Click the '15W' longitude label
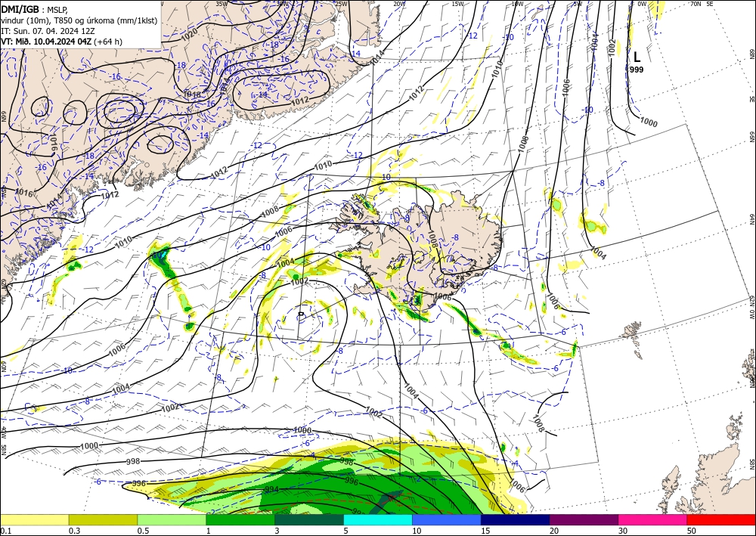This screenshot has width=756, height=536. tap(457, 4)
